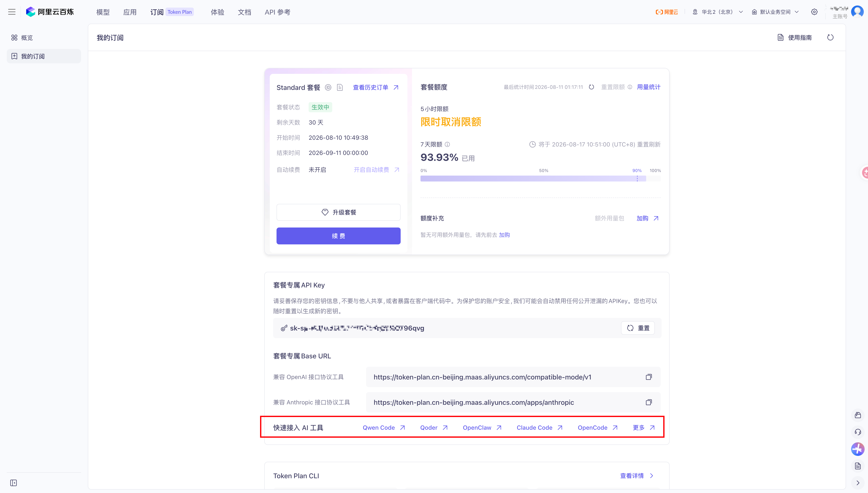Image resolution: width=868 pixels, height=493 pixels.
Task: Click the shopping bag icon in the right rail
Action: [858, 415]
